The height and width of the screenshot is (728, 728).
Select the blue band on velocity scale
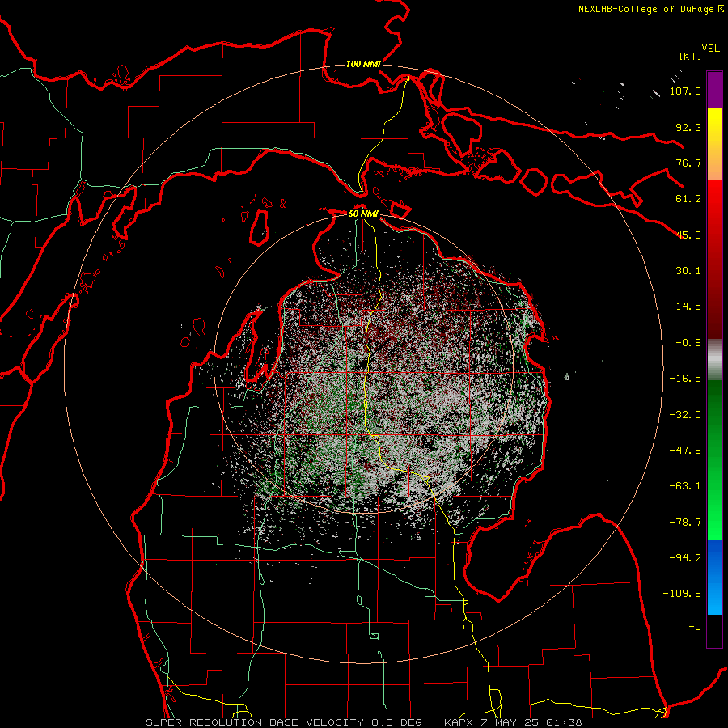tap(714, 577)
